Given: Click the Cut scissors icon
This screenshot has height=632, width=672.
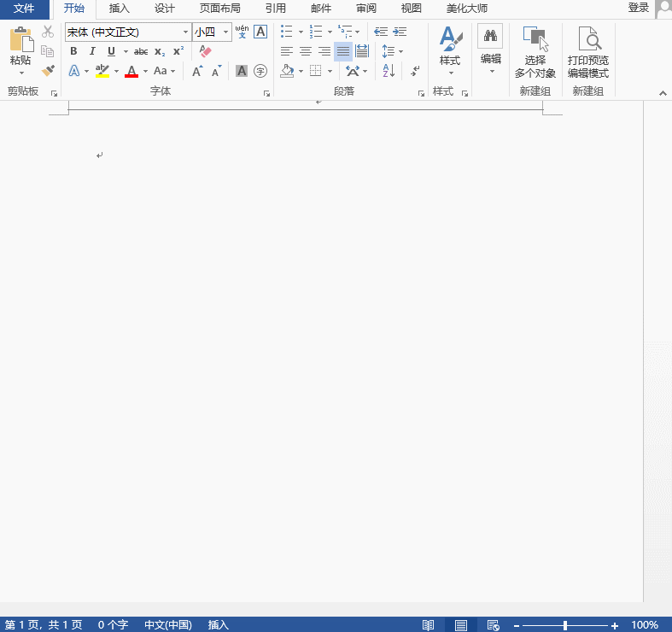Looking at the screenshot, I should tap(48, 32).
